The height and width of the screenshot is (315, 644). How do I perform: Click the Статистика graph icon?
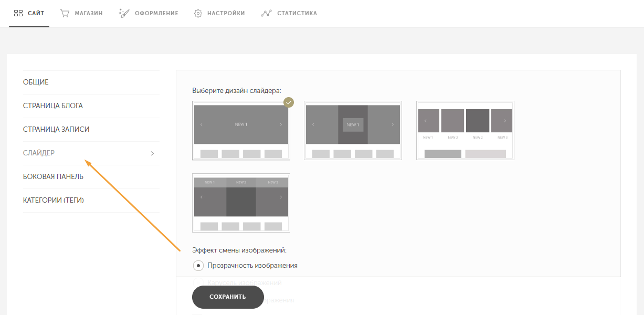(x=266, y=13)
